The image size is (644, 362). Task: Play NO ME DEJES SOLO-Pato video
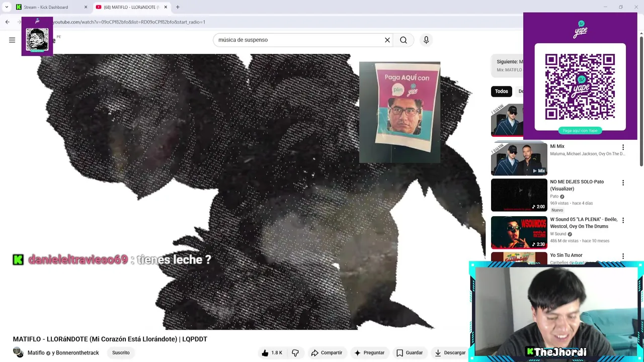[x=519, y=195]
